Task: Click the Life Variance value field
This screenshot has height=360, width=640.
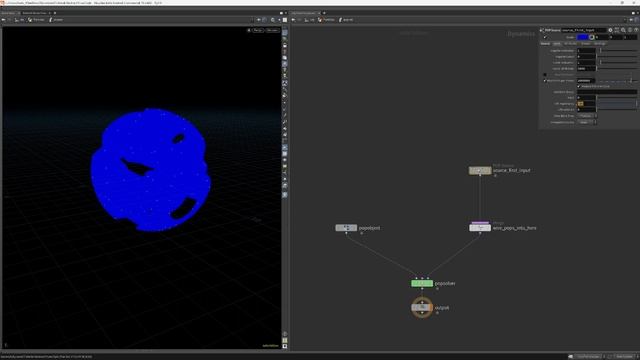Action: tap(586, 109)
